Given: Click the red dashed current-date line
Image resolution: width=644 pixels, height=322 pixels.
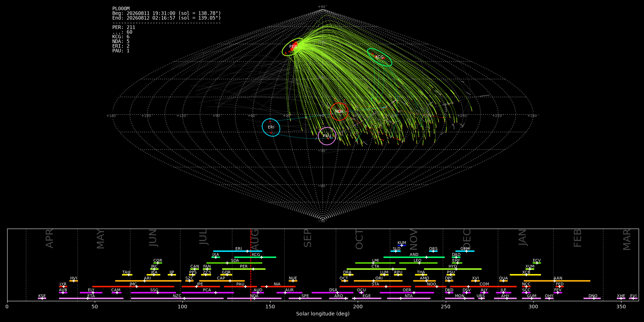Looking at the screenshot, I should (251, 264).
